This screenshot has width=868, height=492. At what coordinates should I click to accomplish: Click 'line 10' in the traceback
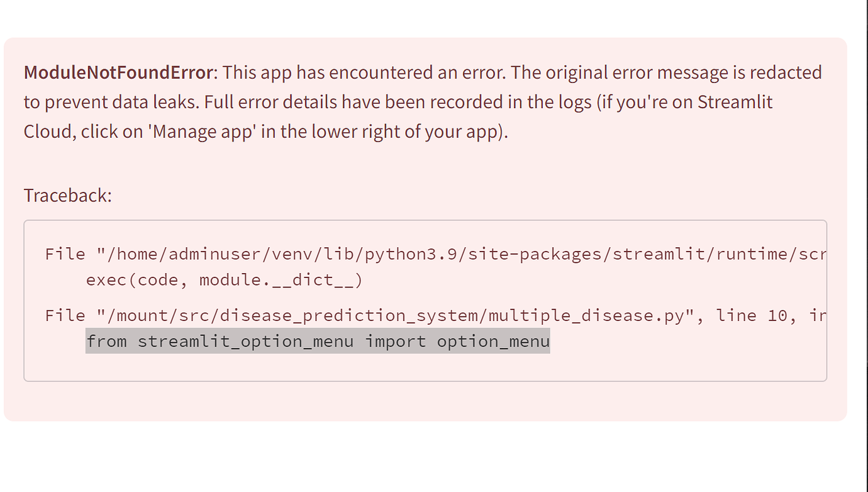tap(751, 315)
